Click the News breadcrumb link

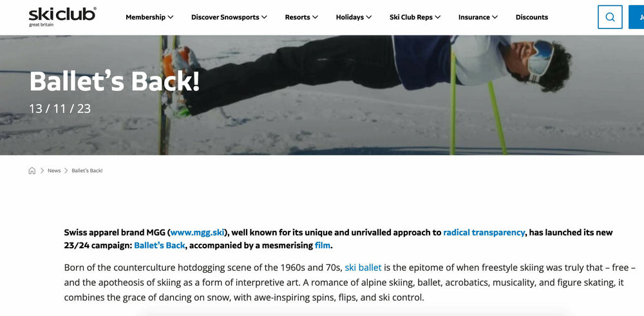[x=54, y=171]
